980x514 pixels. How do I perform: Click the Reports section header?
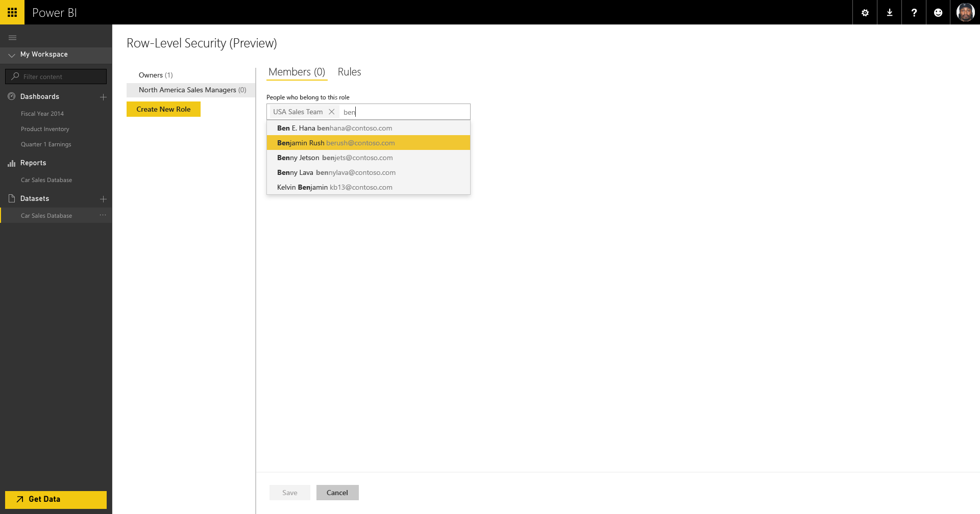pos(33,163)
